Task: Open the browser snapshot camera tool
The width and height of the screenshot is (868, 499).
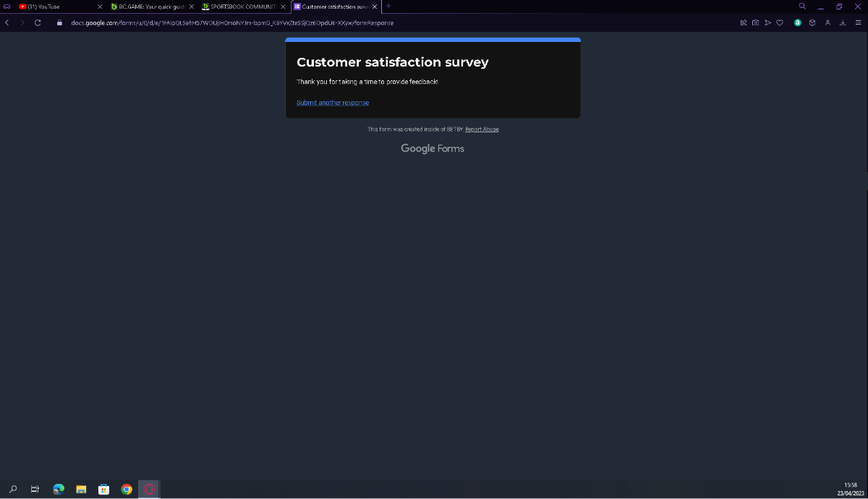Action: pyautogui.click(x=755, y=22)
